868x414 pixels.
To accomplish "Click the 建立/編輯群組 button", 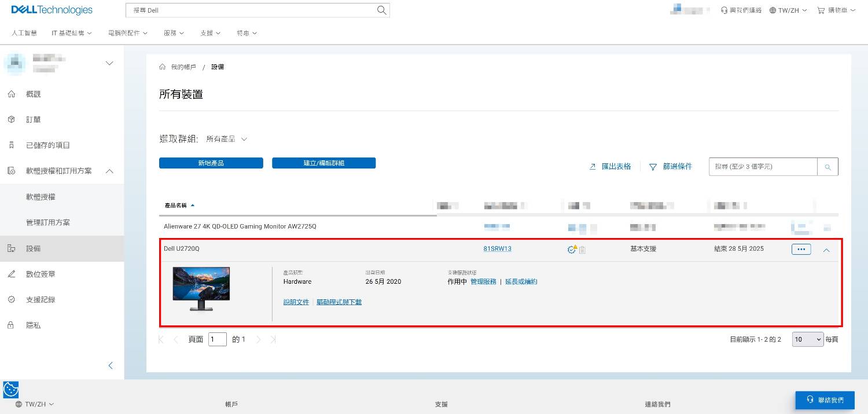I will (324, 163).
